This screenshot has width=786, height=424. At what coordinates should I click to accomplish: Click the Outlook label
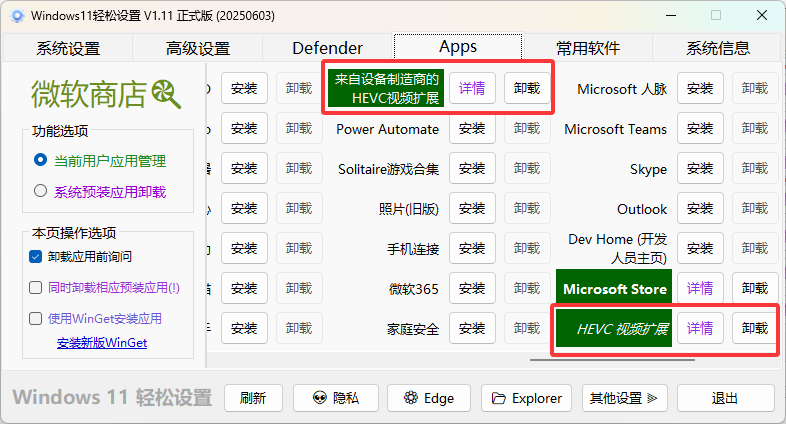click(x=642, y=209)
